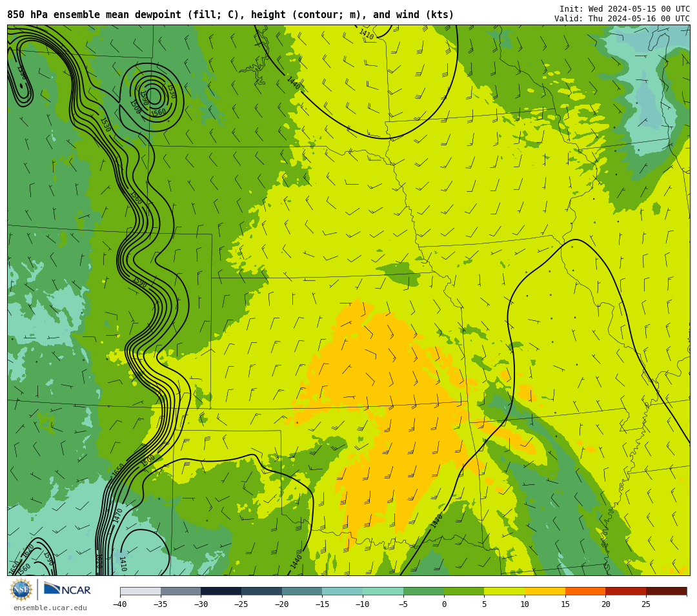697x616 pixels.
Task: Pick the dark brown above-25 colorbar segment
Action: coord(666,591)
